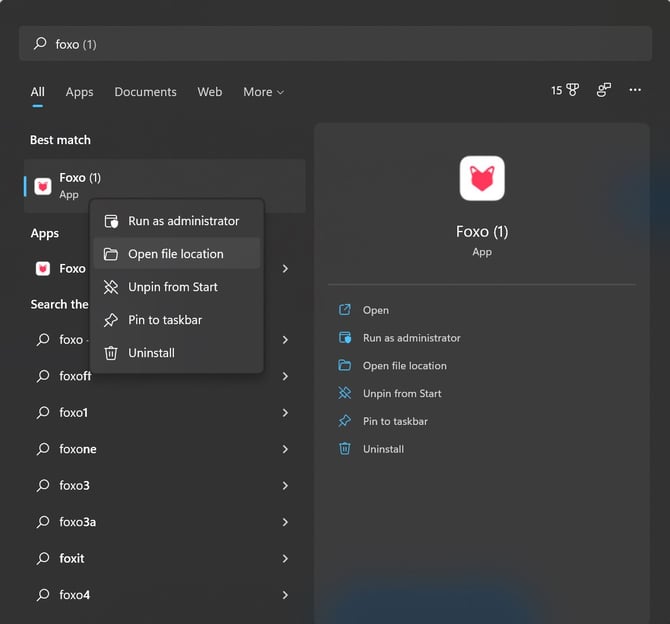Viewport: 670px width, 624px height.
Task: Expand the foxo4 suggestion chevron
Action: pos(285,595)
